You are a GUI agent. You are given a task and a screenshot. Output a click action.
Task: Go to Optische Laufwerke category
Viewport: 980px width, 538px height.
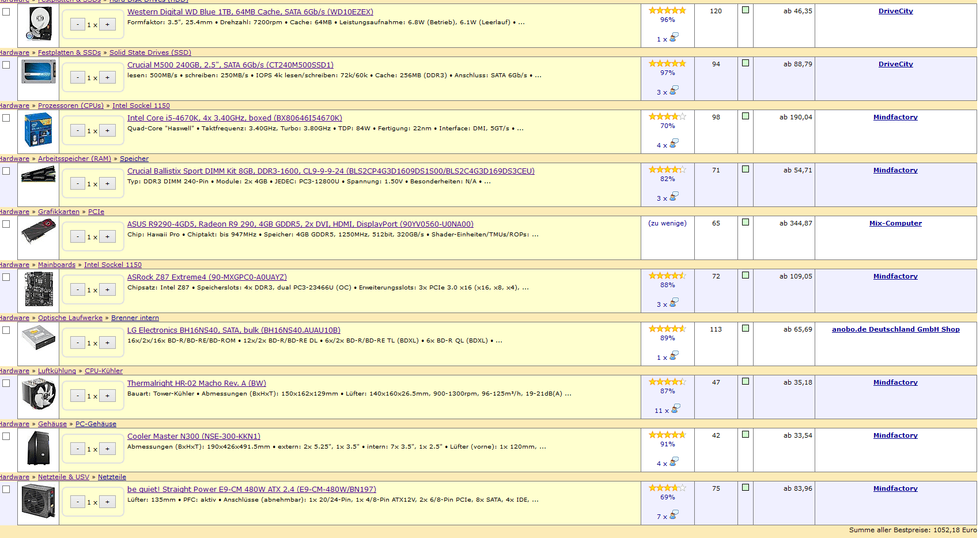tap(70, 318)
